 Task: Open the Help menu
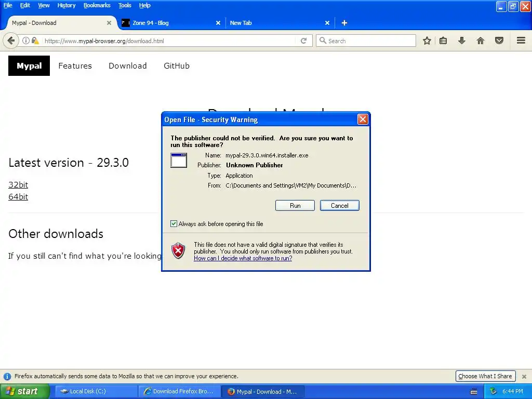point(144,5)
